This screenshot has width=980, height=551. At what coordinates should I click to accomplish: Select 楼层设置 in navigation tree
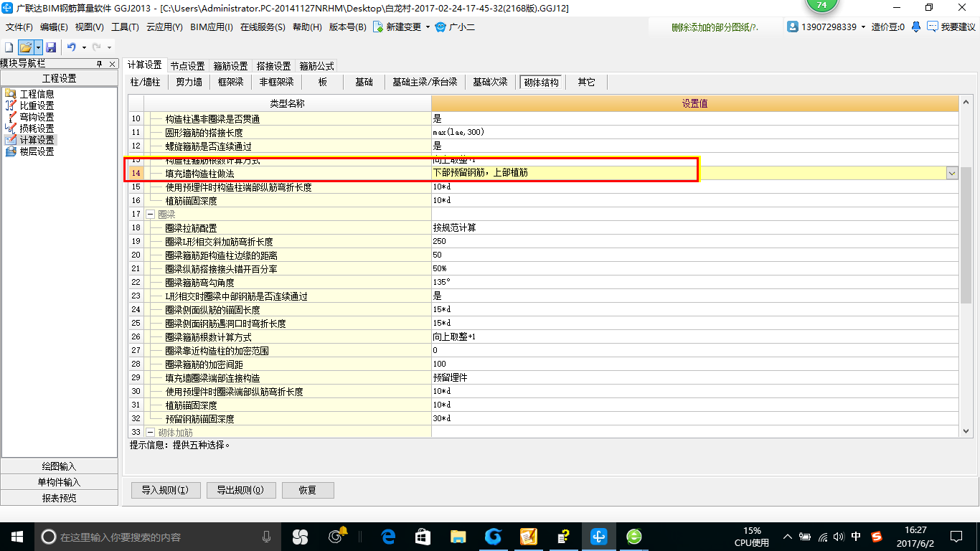[x=37, y=151]
